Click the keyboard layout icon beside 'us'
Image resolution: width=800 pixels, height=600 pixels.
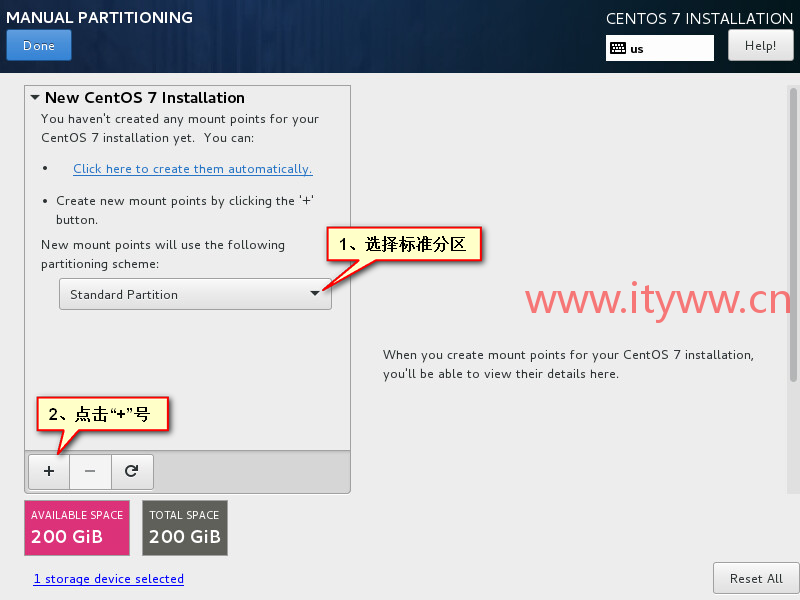[618, 48]
